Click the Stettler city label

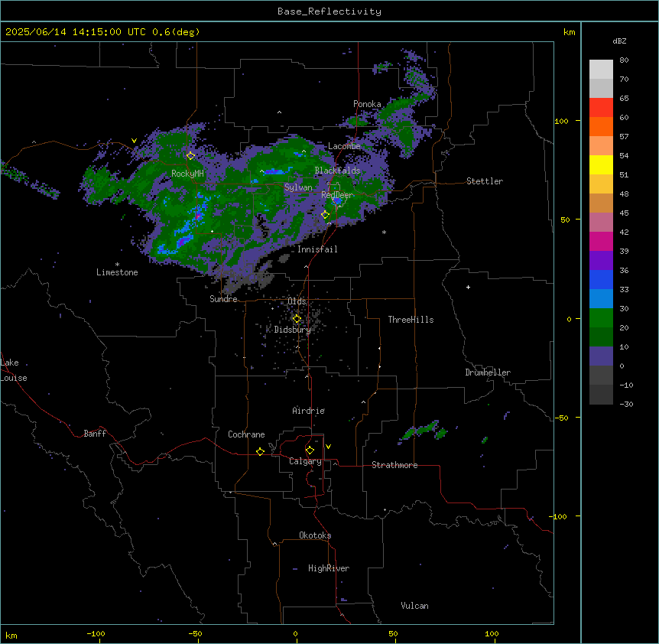point(485,181)
